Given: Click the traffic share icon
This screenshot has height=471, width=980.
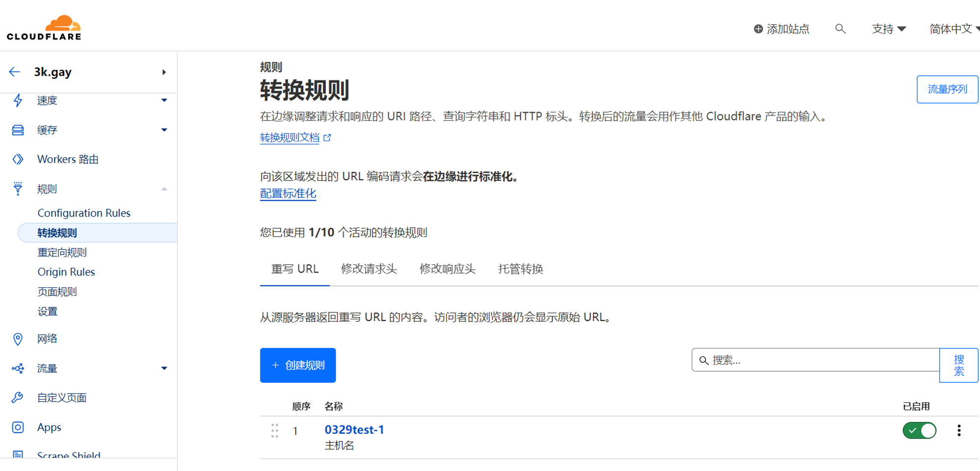Looking at the screenshot, I should pos(18,368).
